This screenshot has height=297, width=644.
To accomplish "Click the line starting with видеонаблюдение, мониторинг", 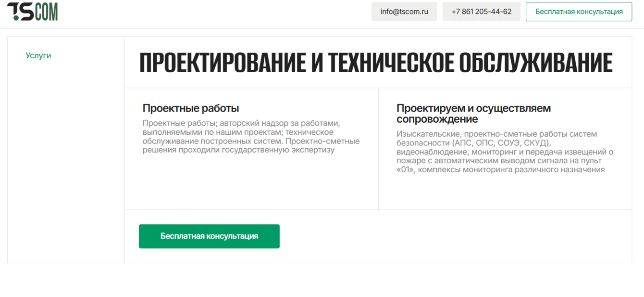I will [x=505, y=152].
